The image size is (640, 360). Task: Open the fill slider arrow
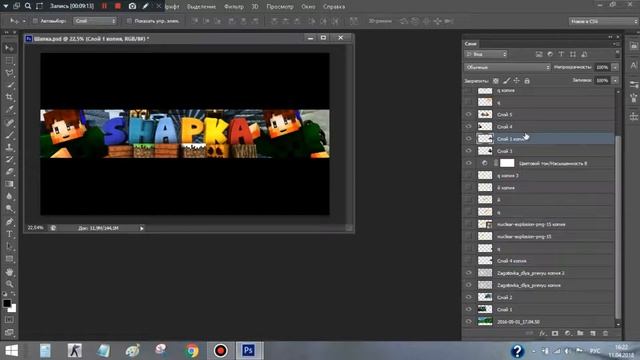tap(615, 80)
